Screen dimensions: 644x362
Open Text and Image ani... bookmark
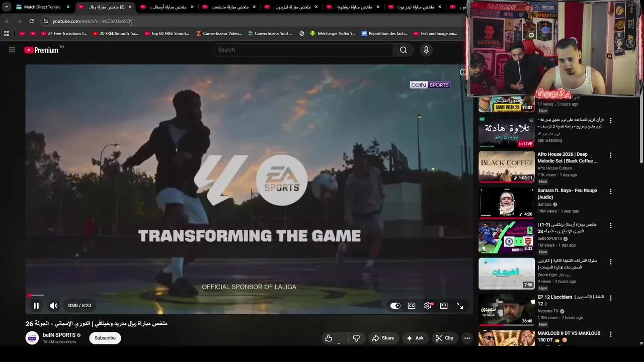click(x=435, y=34)
